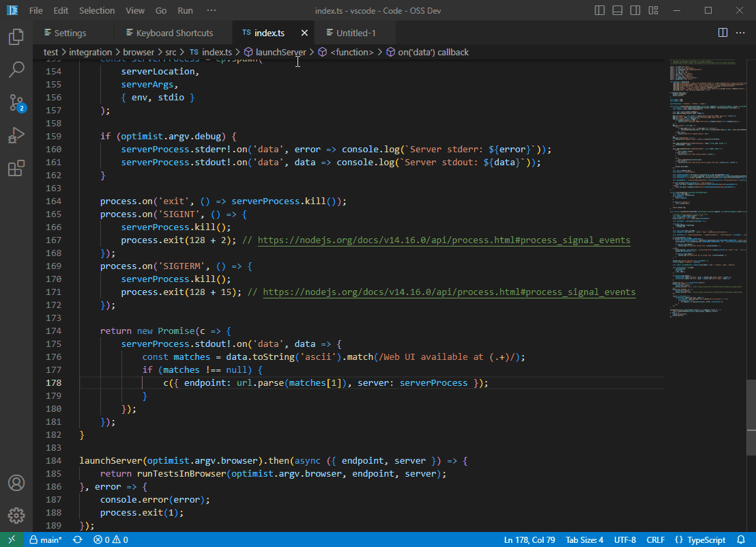Open Source Control view with badge
756x547 pixels.
pos(16,102)
